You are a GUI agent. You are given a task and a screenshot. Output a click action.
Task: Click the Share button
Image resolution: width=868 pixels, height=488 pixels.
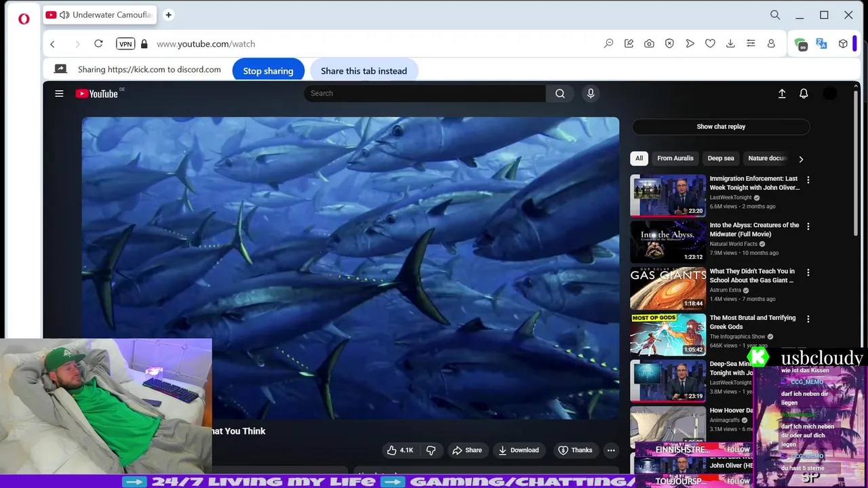coord(467,450)
